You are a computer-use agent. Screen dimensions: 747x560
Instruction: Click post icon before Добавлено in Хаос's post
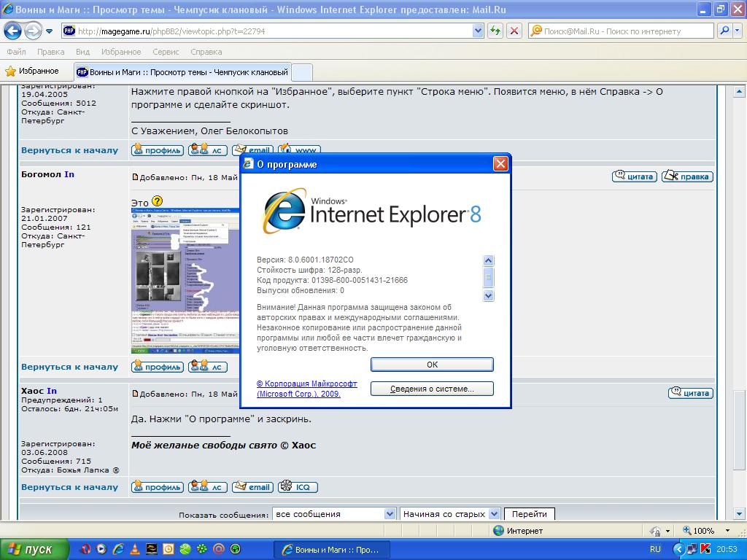click(x=135, y=394)
